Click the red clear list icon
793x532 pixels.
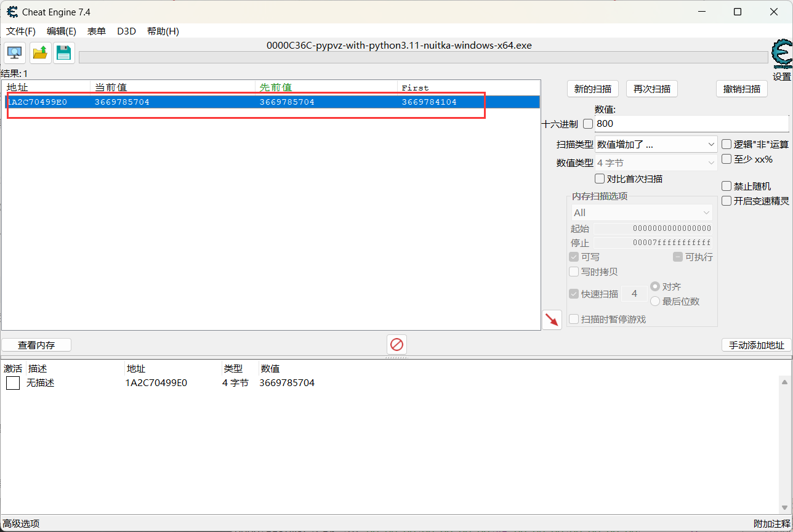tap(396, 344)
